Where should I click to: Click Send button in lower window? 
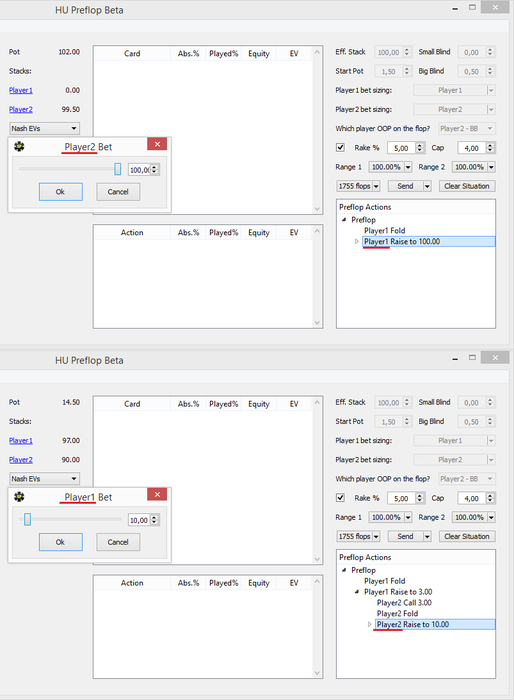tap(405, 536)
